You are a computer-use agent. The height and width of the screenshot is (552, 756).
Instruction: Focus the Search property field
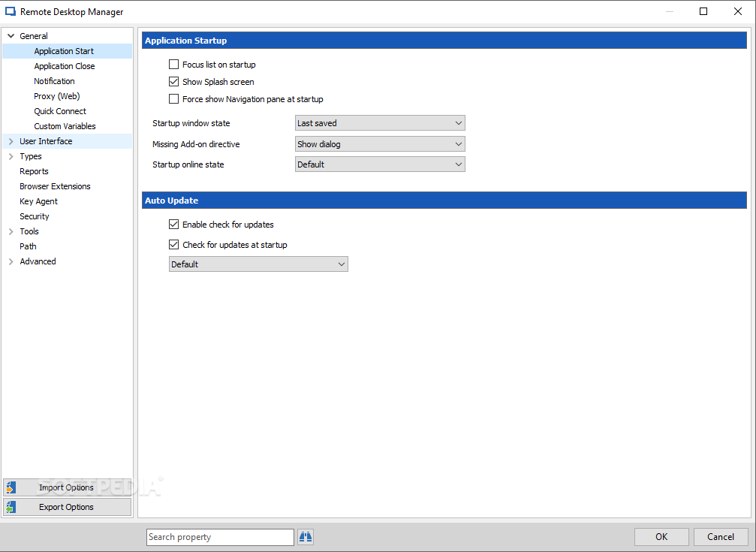pyautogui.click(x=220, y=536)
